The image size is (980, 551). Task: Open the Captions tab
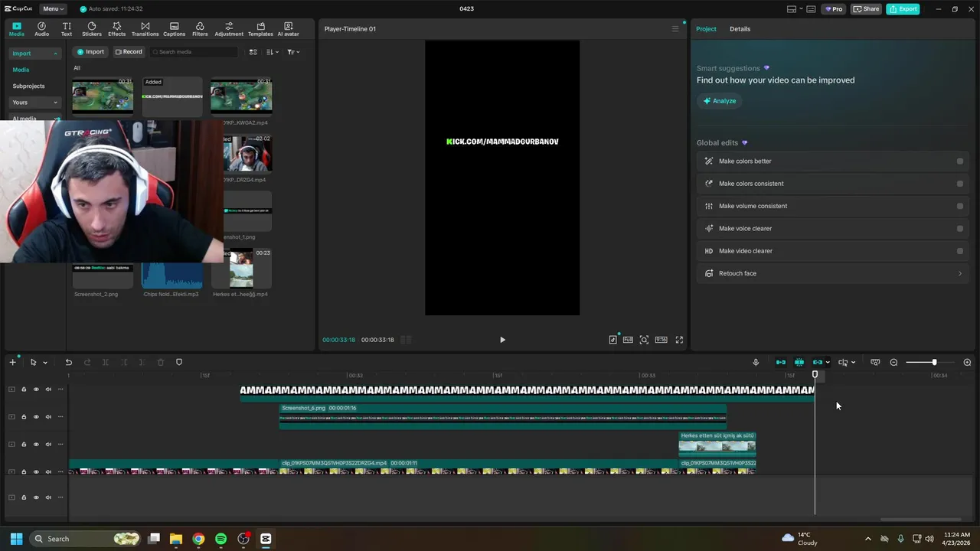coord(174,29)
